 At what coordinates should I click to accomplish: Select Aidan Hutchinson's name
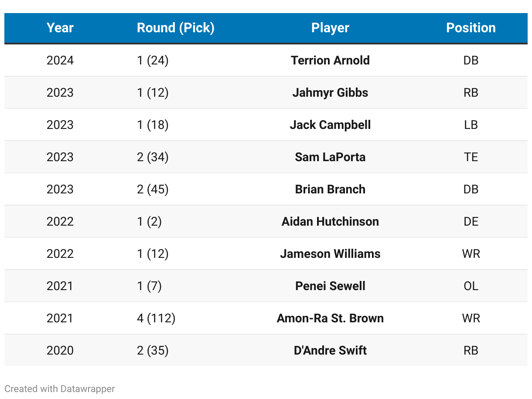click(x=330, y=221)
